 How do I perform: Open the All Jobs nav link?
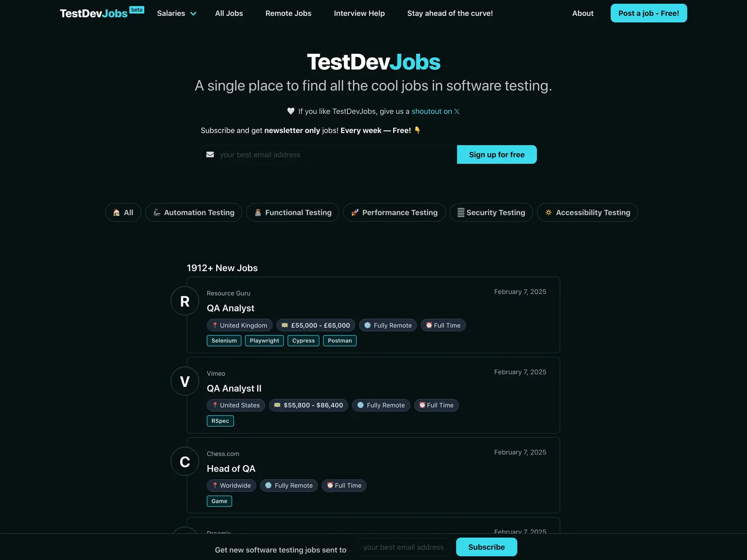(229, 13)
